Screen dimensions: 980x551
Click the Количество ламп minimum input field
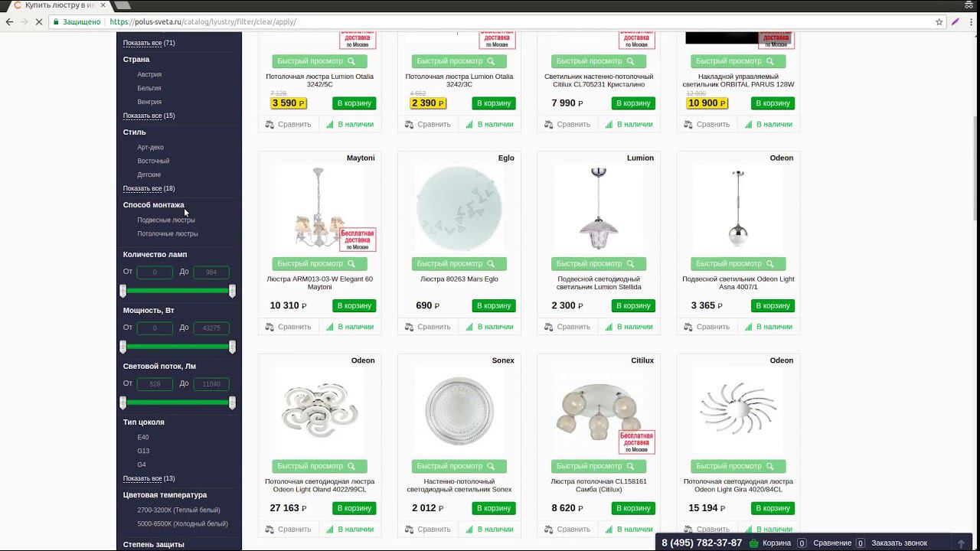pos(155,272)
